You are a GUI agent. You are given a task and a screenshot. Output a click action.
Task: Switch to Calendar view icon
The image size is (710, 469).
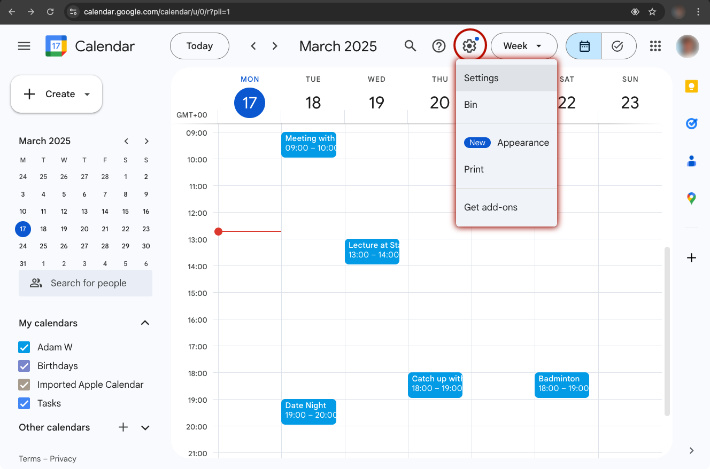(584, 46)
